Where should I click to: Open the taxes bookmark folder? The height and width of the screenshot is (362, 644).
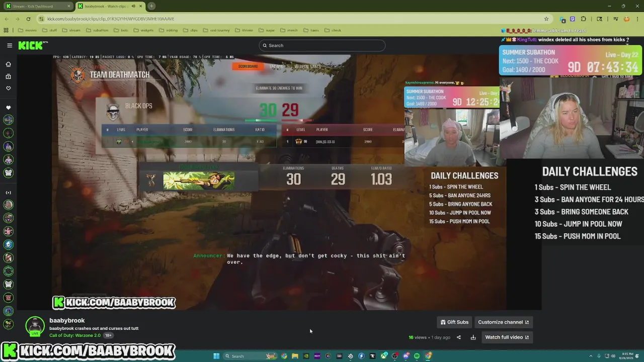point(311,30)
